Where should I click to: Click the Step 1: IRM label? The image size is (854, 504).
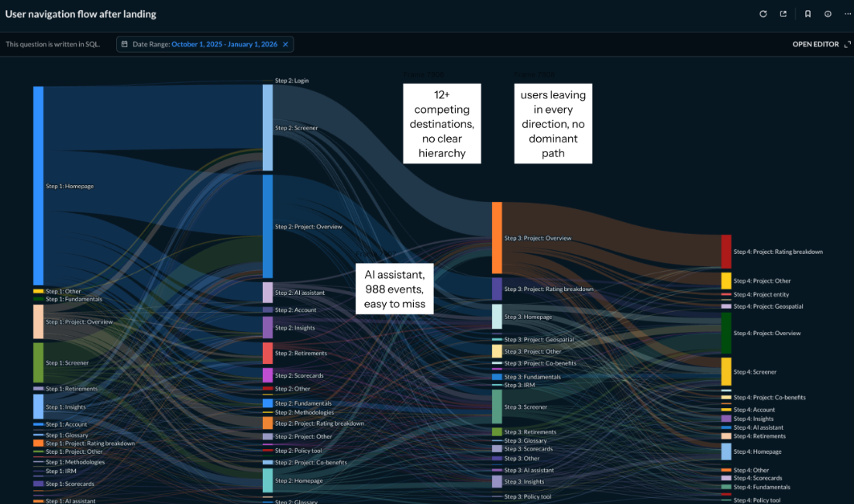tap(61, 471)
